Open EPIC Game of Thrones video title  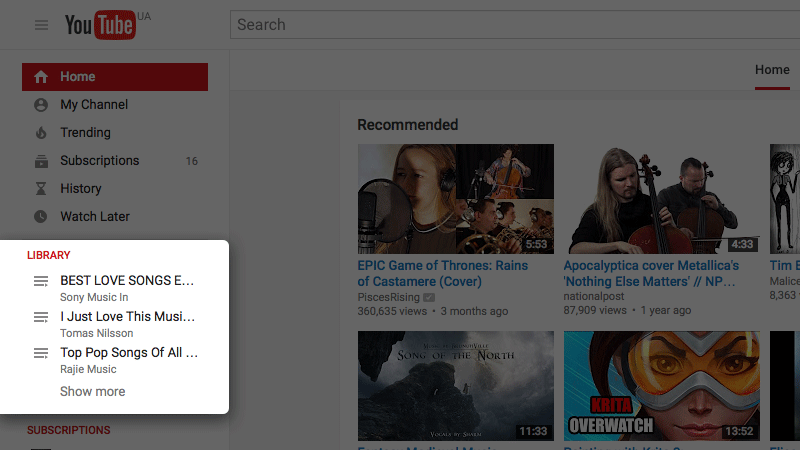click(442, 273)
